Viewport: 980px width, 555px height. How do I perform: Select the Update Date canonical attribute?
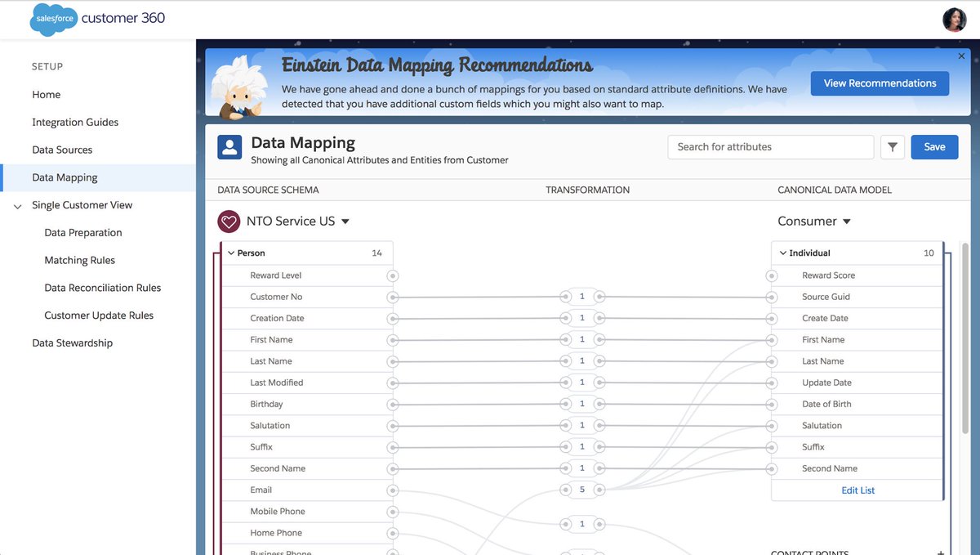point(857,383)
